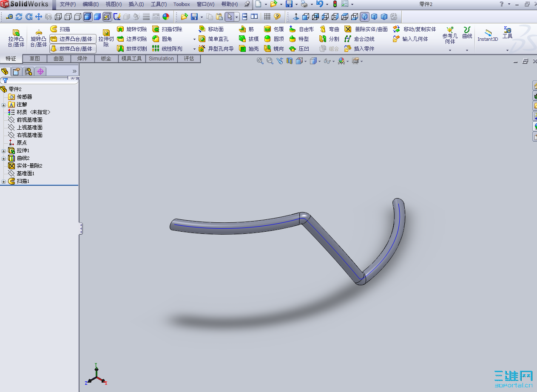
Task: Switch to the 曲面 surfaces tab
Action: [x=59, y=59]
